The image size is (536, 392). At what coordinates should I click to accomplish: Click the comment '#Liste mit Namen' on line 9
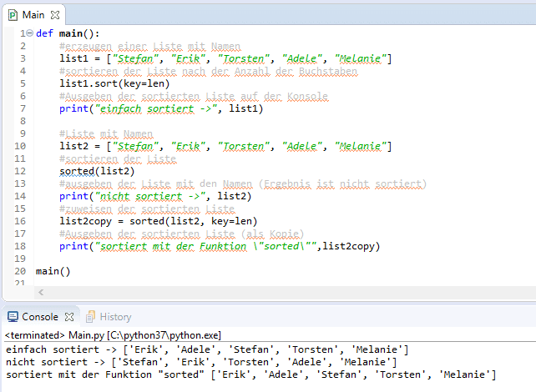point(106,133)
